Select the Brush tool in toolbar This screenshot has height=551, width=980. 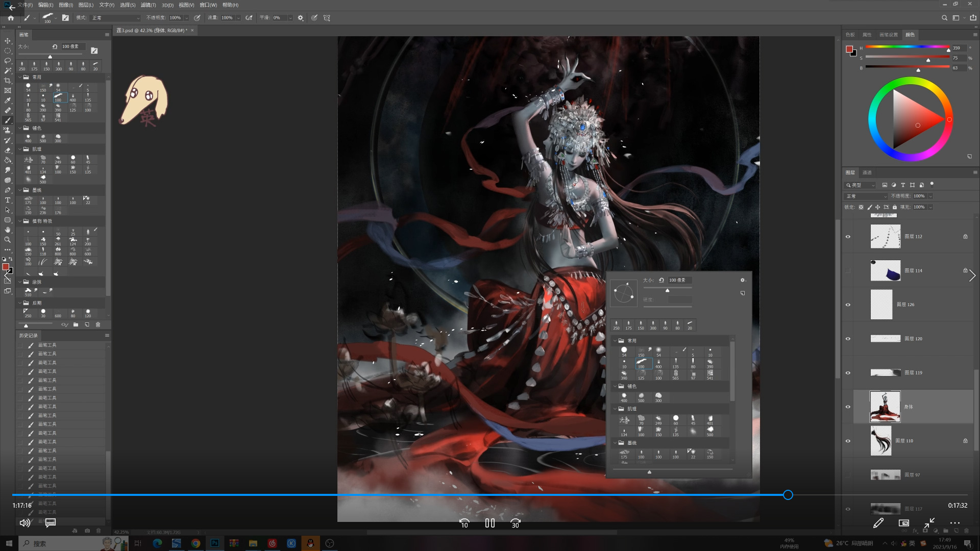[x=8, y=120]
